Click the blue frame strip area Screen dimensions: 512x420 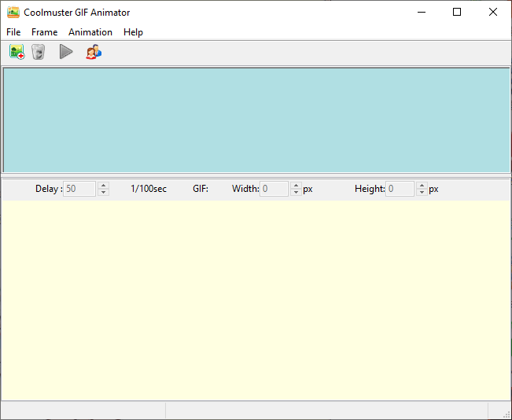(x=256, y=120)
